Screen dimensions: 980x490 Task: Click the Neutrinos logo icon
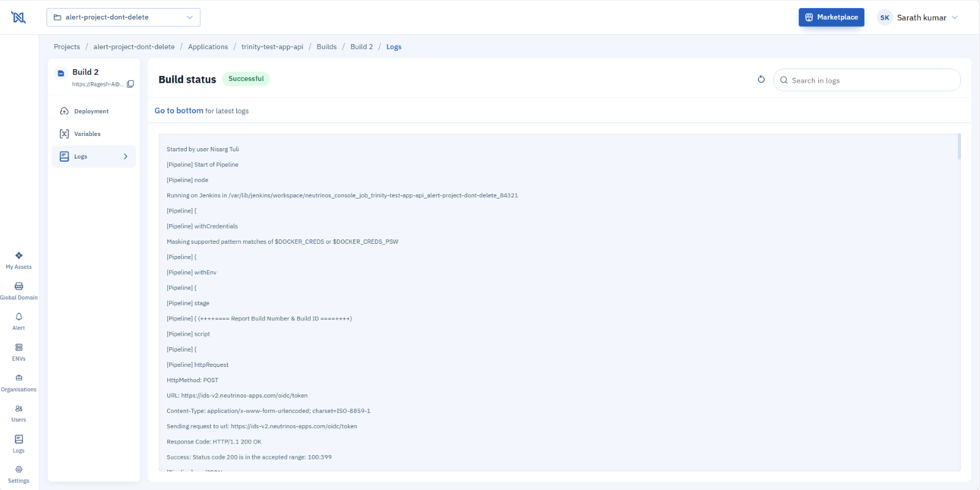(x=18, y=17)
